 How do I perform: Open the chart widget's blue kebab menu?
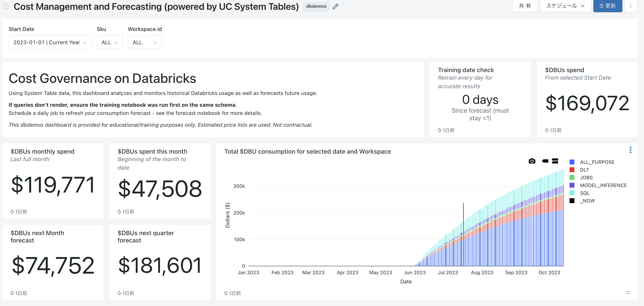(x=630, y=150)
